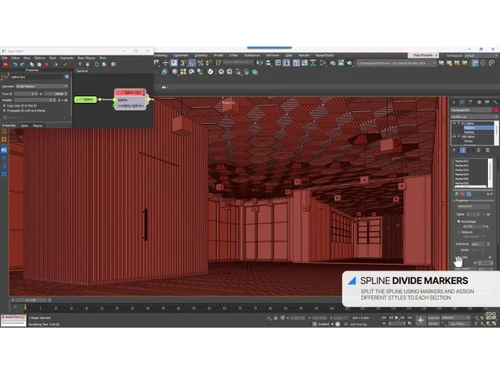Open the project path dropdown in main toolbar
This screenshot has width=500, height=375.
point(396,63)
